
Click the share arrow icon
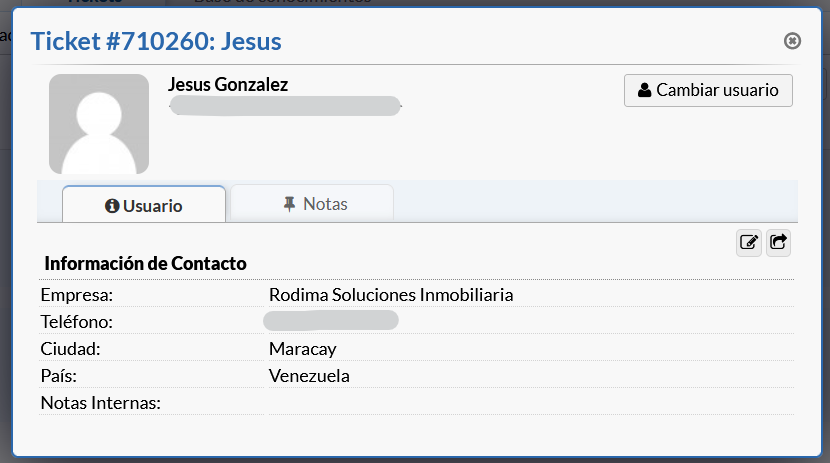point(779,242)
